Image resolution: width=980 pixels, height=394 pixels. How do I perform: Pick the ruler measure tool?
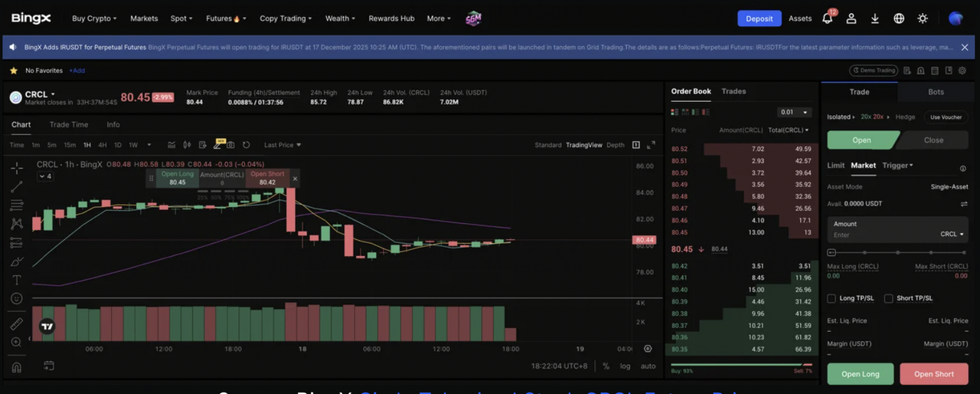tap(16, 324)
